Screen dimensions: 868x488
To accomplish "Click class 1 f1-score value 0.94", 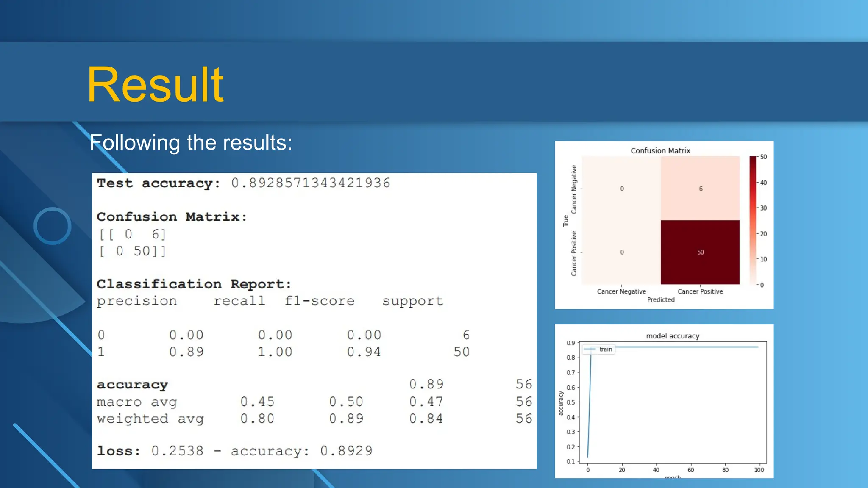I will [364, 352].
